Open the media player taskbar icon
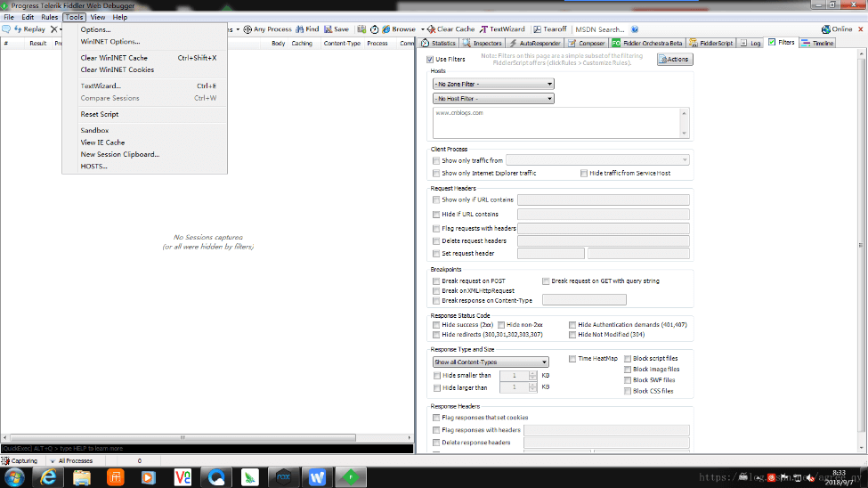The width and height of the screenshot is (868, 488). pos(149,477)
